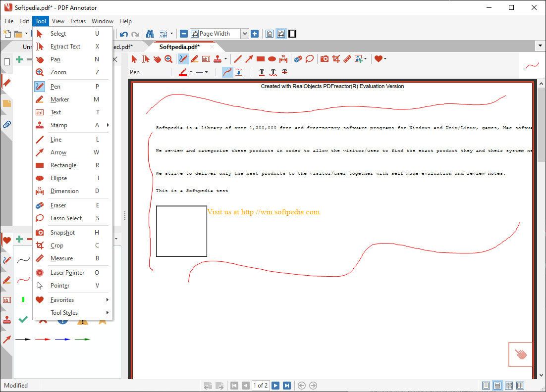Select the Lasso Select toolbar icon
The height and width of the screenshot is (392, 546).
(310, 59)
